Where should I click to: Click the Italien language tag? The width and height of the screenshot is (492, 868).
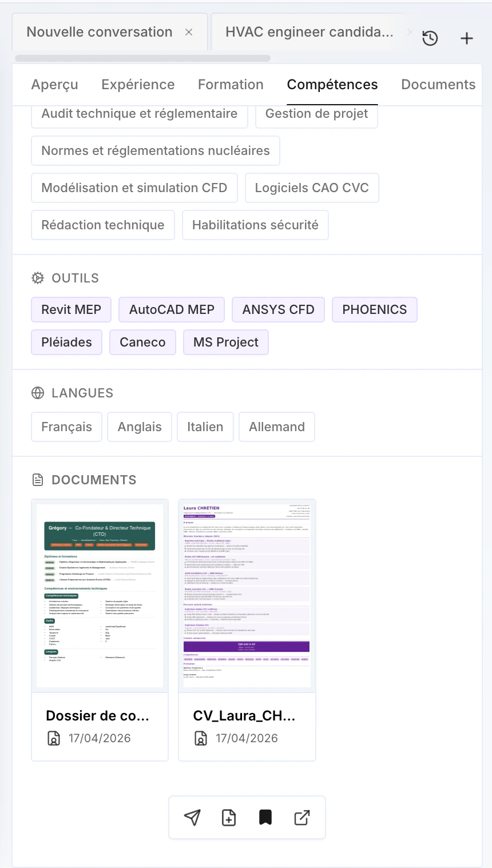[x=205, y=427]
